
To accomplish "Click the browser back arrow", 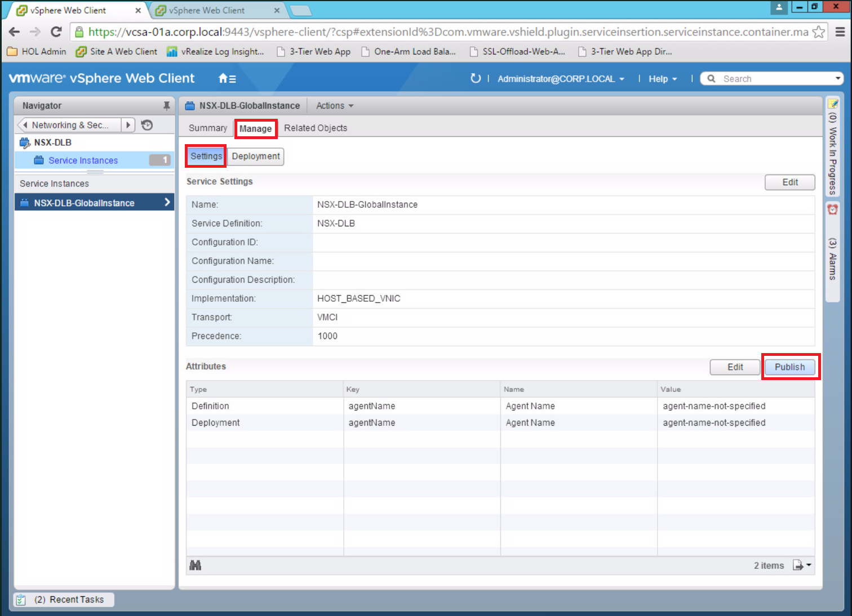I will [15, 32].
